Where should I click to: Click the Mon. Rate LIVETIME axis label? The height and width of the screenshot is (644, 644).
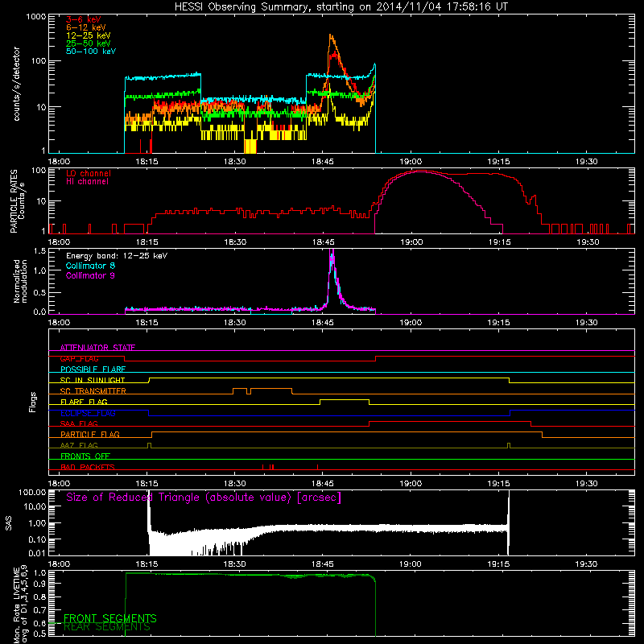click(17, 605)
